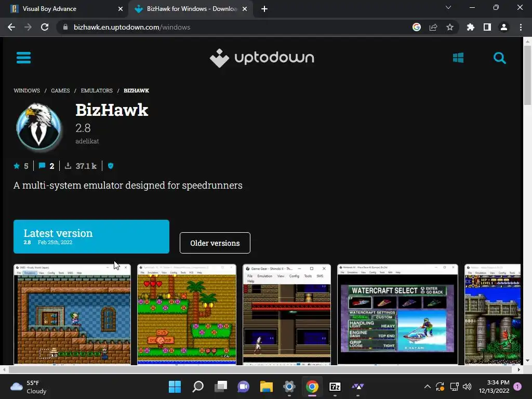532x399 pixels.
Task: Open Task View from taskbar
Action: (220, 387)
